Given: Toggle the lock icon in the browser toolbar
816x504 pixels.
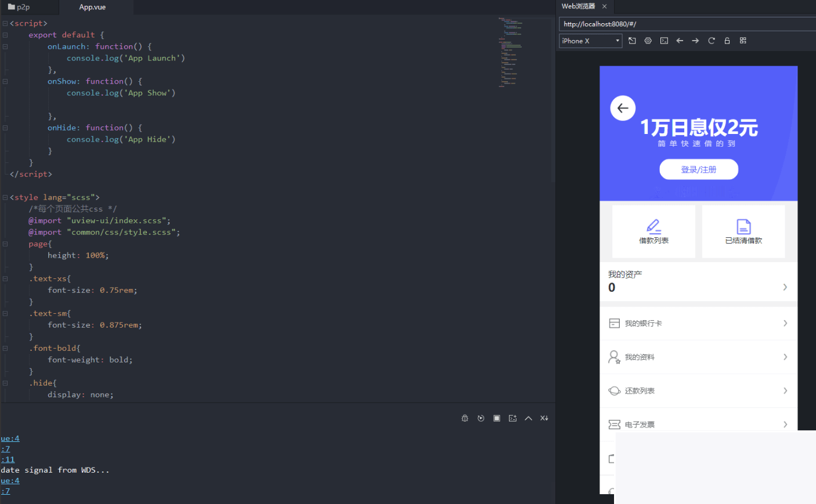Looking at the screenshot, I should click(x=727, y=41).
